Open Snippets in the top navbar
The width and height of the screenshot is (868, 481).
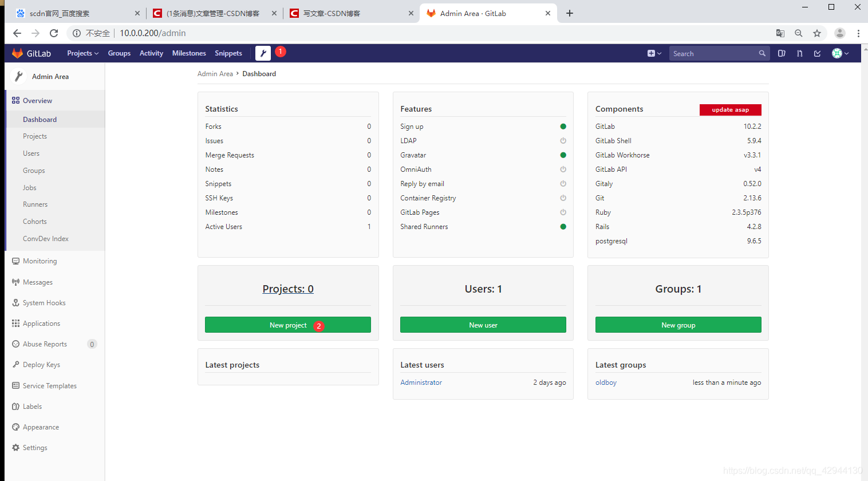click(x=228, y=53)
